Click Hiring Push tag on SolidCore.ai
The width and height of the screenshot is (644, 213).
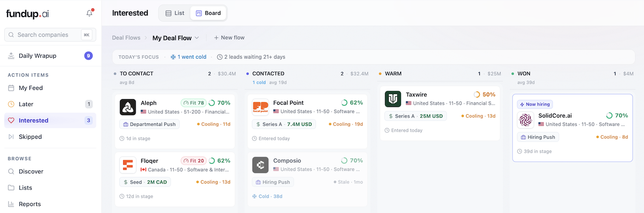[538, 137]
